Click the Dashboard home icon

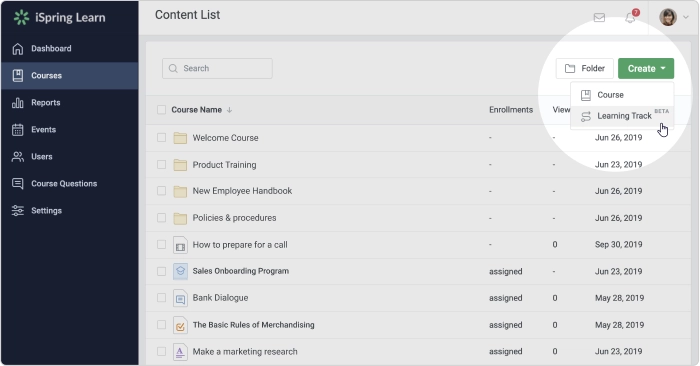coord(17,49)
